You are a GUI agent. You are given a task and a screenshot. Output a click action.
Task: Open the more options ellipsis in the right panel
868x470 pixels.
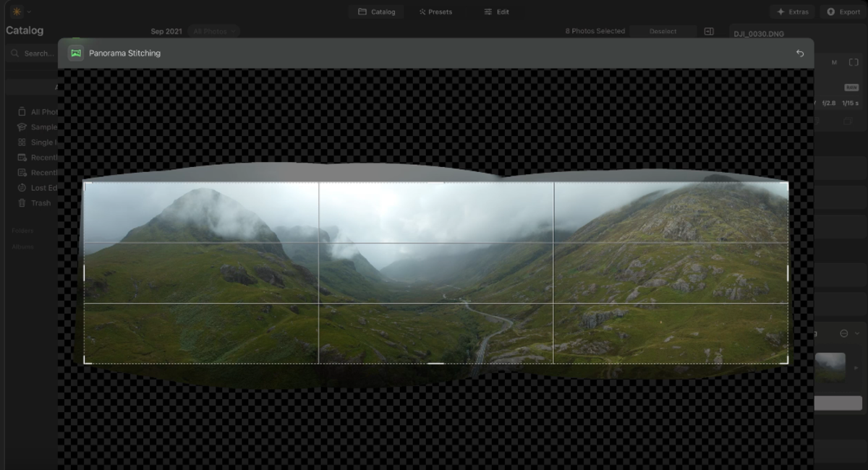click(x=843, y=333)
